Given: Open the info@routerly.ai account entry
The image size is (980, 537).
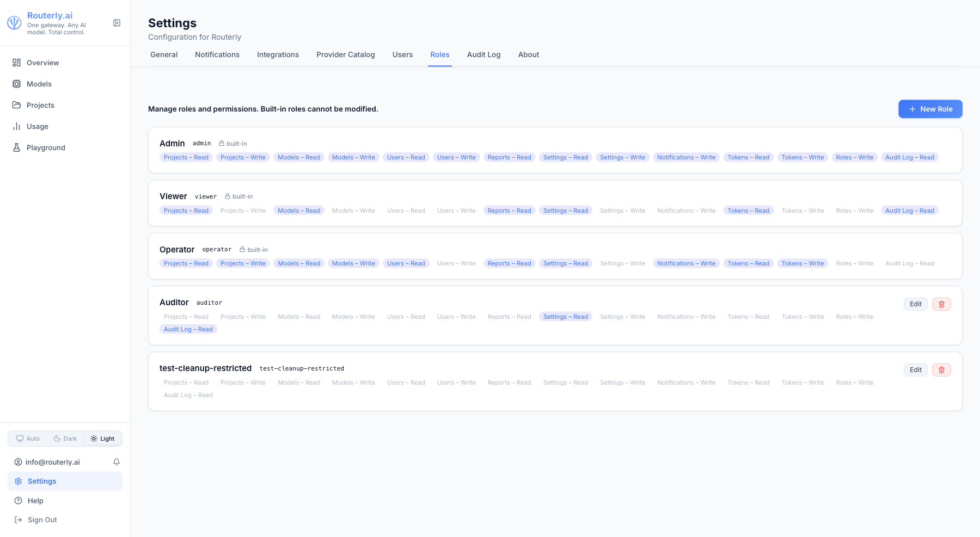Looking at the screenshot, I should [x=47, y=462].
